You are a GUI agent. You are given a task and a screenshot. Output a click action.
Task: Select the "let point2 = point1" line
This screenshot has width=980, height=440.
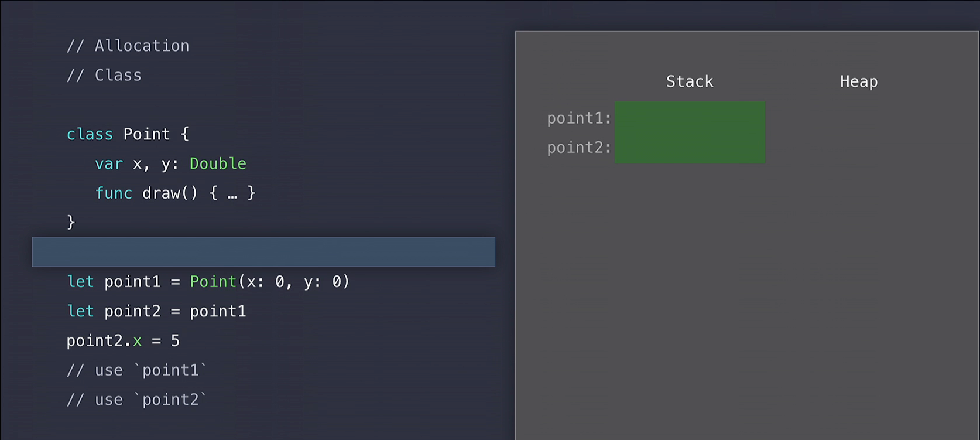[x=156, y=311]
